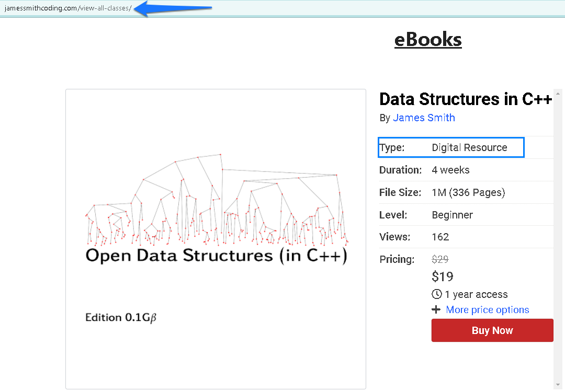Image resolution: width=565 pixels, height=392 pixels.
Task: Click the scrollbar up arrow in product details
Action: (x=558, y=94)
